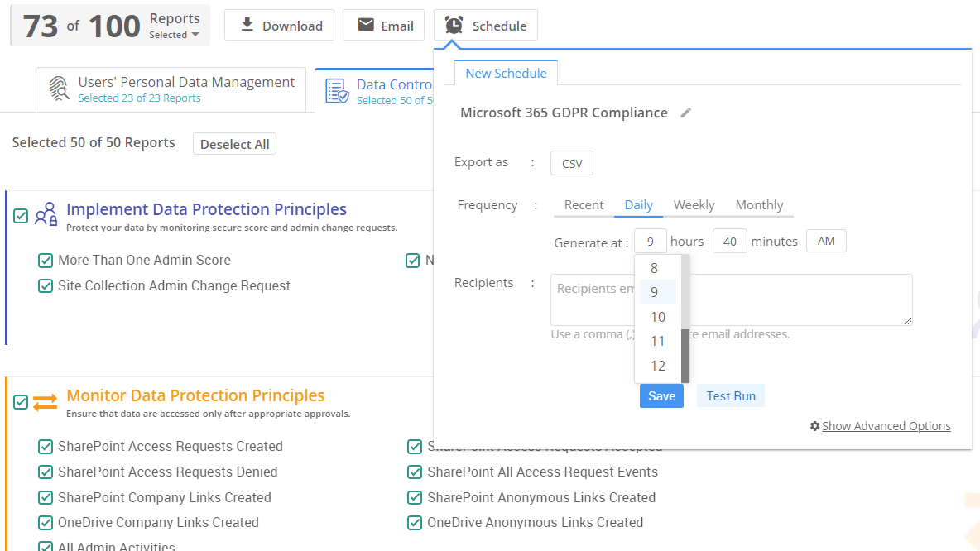Switch frequency to Weekly

(x=694, y=204)
